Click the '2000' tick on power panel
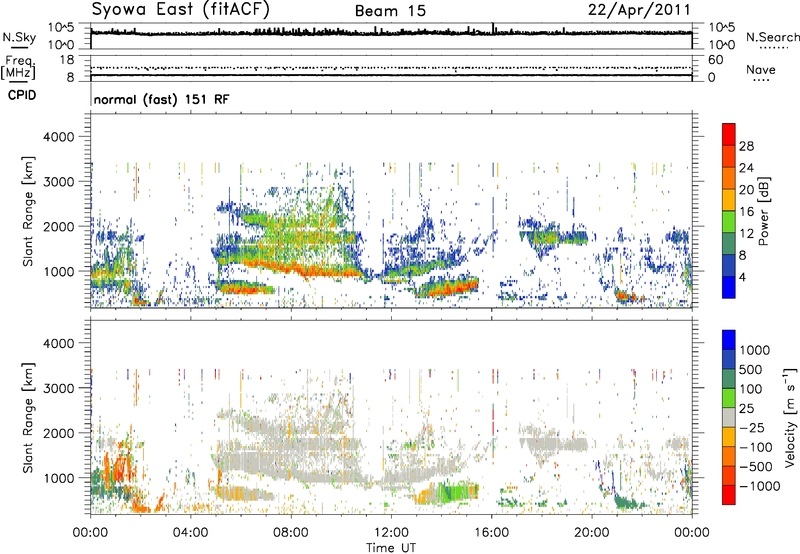Viewport: 800px width, 554px height. pos(59,226)
